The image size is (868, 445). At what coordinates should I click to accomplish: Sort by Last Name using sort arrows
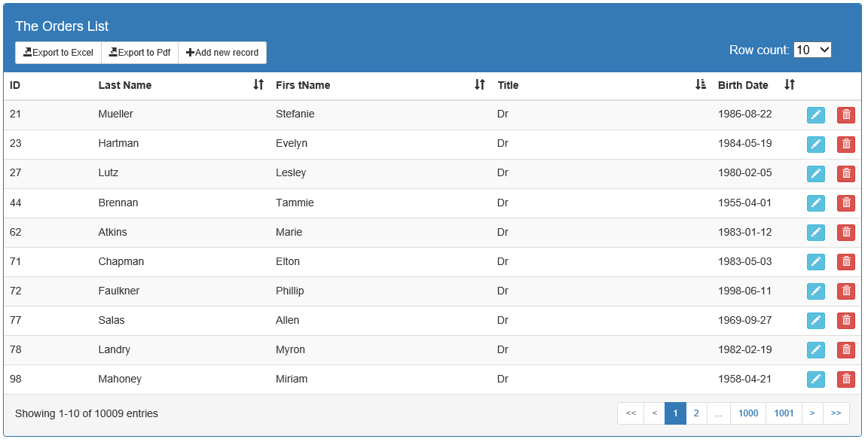click(258, 84)
